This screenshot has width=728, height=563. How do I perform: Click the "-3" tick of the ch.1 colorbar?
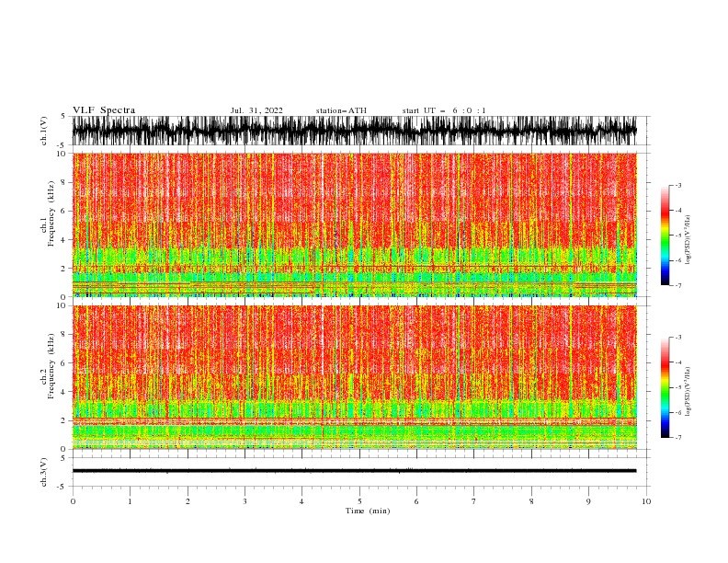(x=677, y=185)
